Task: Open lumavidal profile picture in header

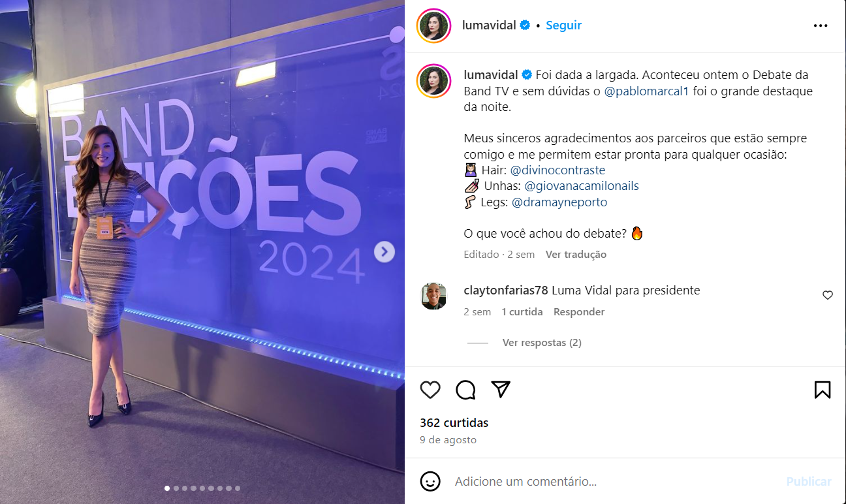Action: 434,25
